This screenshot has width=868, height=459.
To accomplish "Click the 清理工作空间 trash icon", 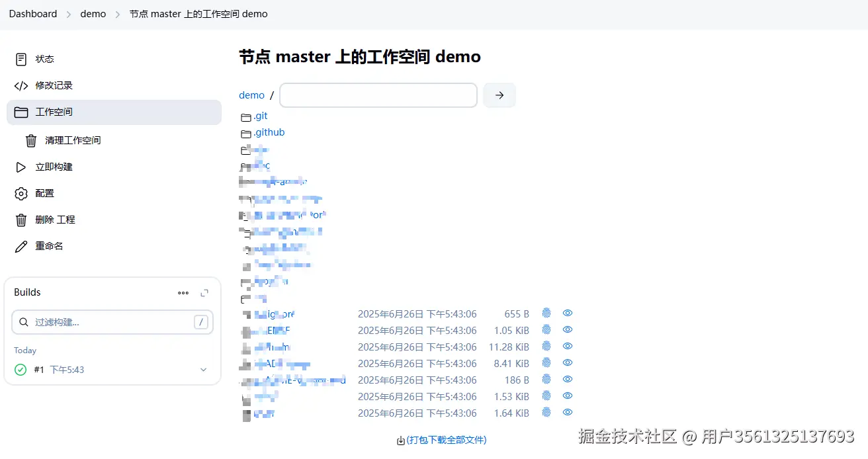I will click(31, 140).
